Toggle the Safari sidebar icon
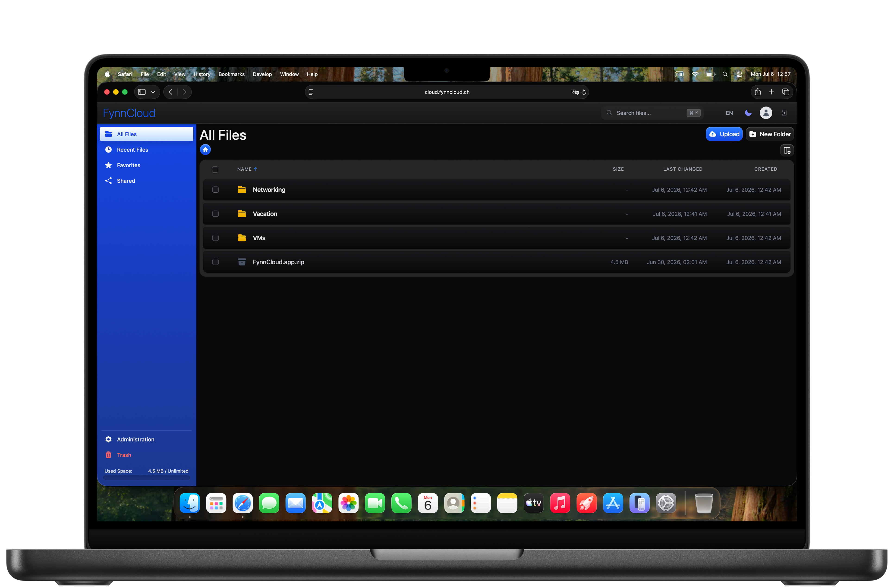The image size is (894, 588). [142, 92]
